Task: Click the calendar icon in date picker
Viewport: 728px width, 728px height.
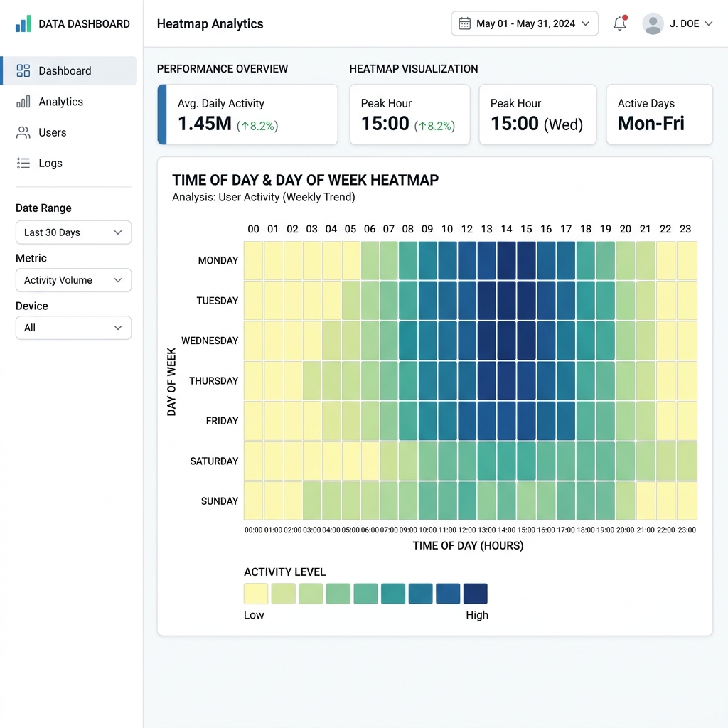Action: coord(464,23)
